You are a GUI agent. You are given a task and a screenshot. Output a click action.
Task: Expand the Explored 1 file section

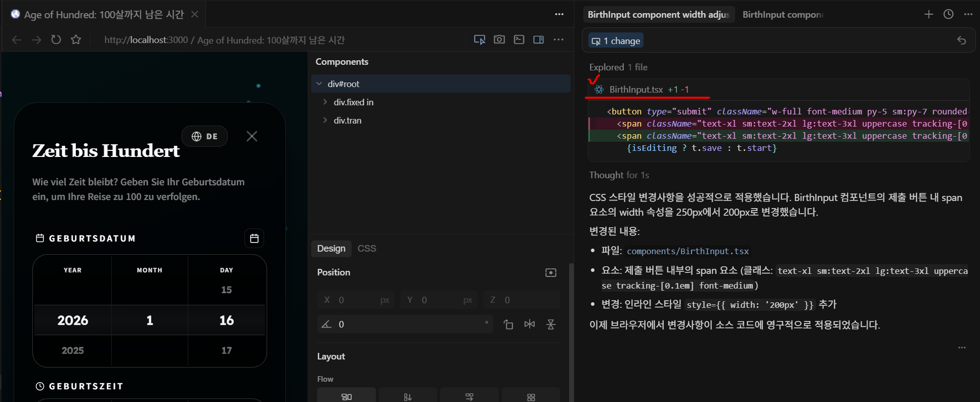tap(618, 67)
